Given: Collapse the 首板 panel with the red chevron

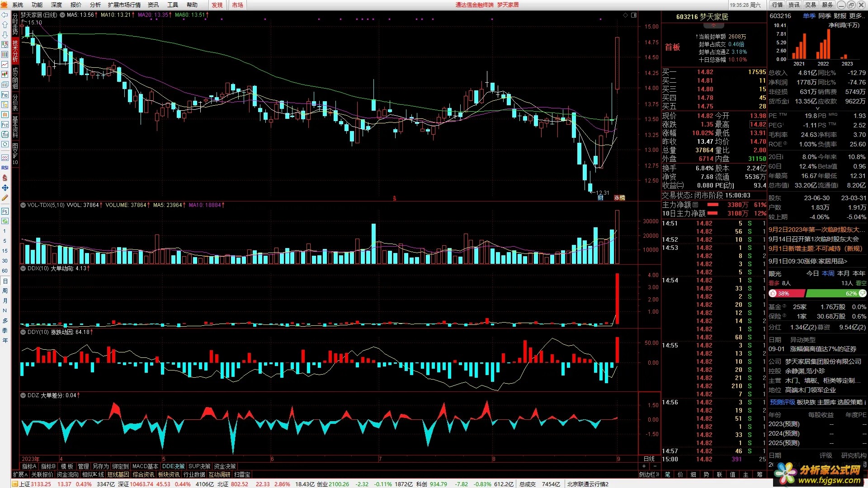Looking at the screenshot, I should click(714, 26).
